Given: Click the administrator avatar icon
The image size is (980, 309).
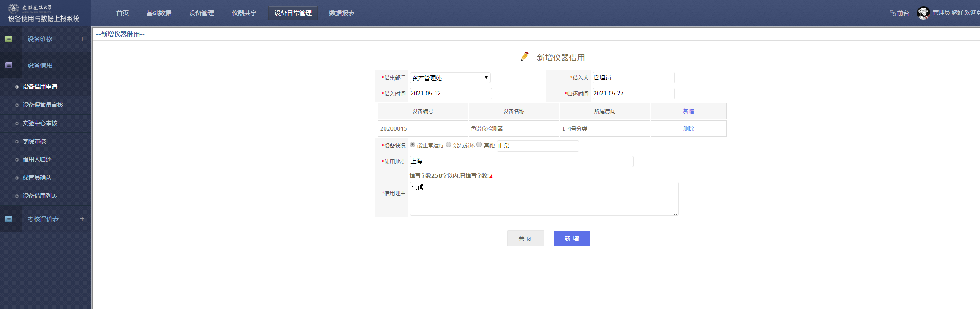Looking at the screenshot, I should pos(923,13).
